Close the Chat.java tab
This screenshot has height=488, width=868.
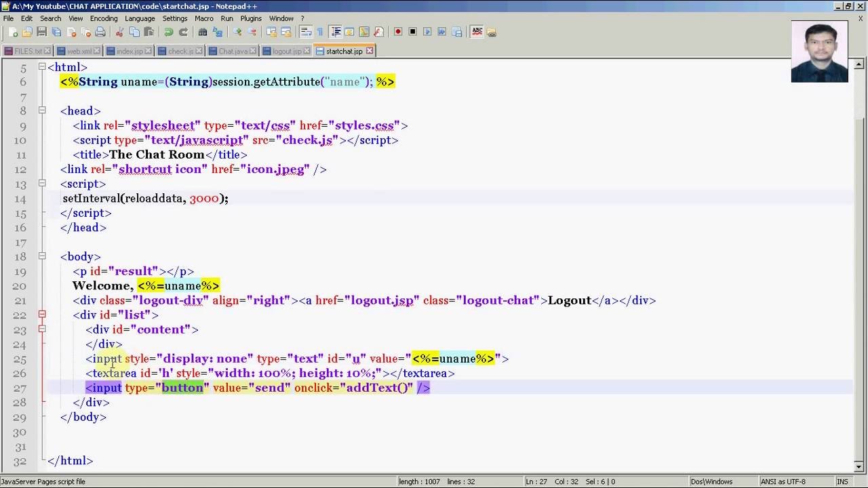[x=253, y=51]
